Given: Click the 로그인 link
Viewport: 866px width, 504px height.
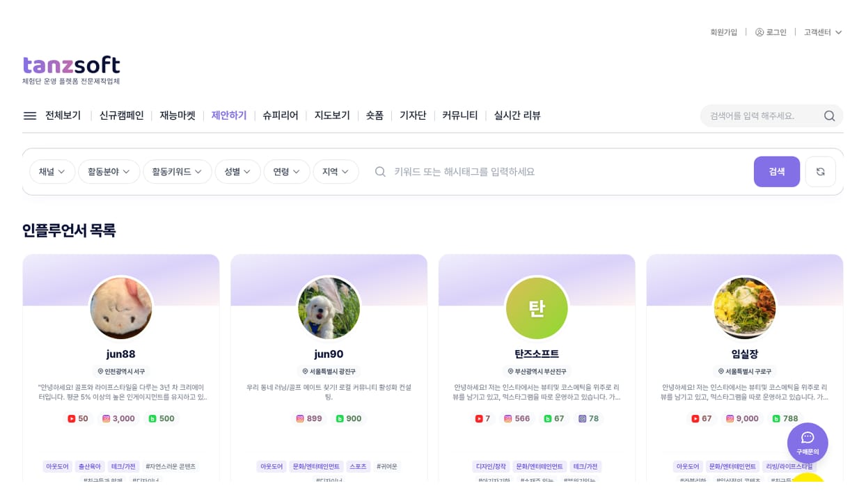Looking at the screenshot, I should 776,32.
